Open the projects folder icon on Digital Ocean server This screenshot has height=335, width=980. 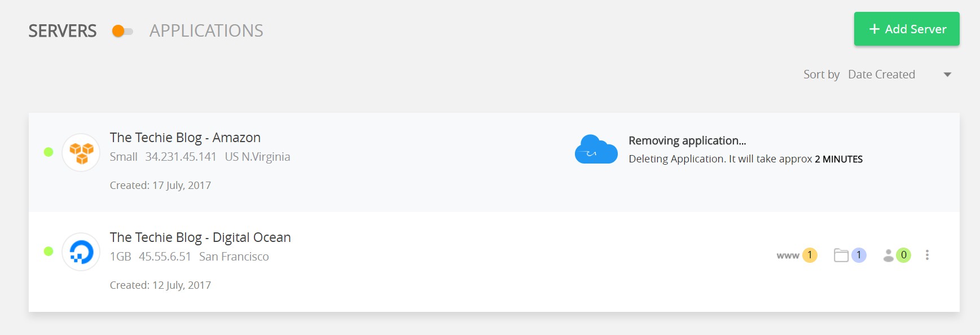(x=841, y=255)
